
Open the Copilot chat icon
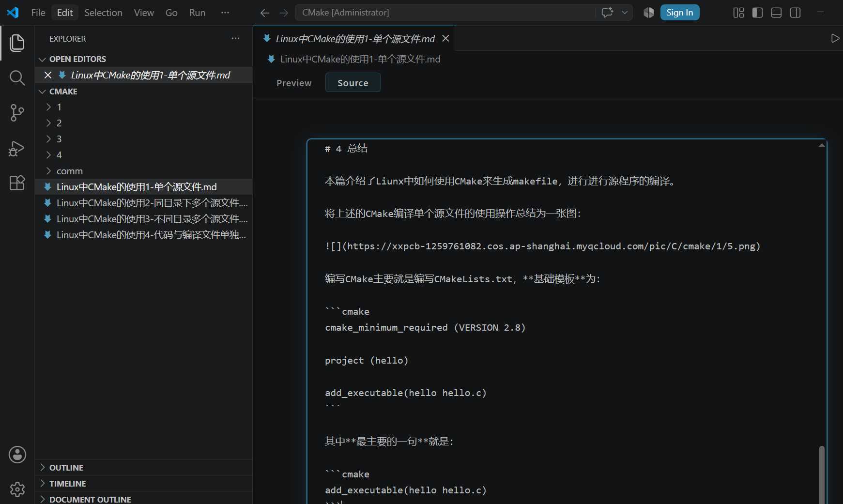click(607, 13)
